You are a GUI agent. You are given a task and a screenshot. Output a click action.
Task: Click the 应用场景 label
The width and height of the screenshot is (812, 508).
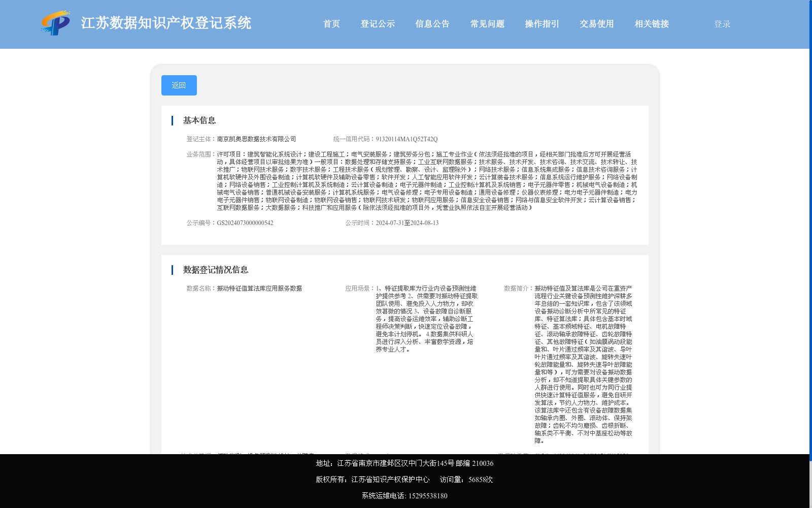coord(360,289)
